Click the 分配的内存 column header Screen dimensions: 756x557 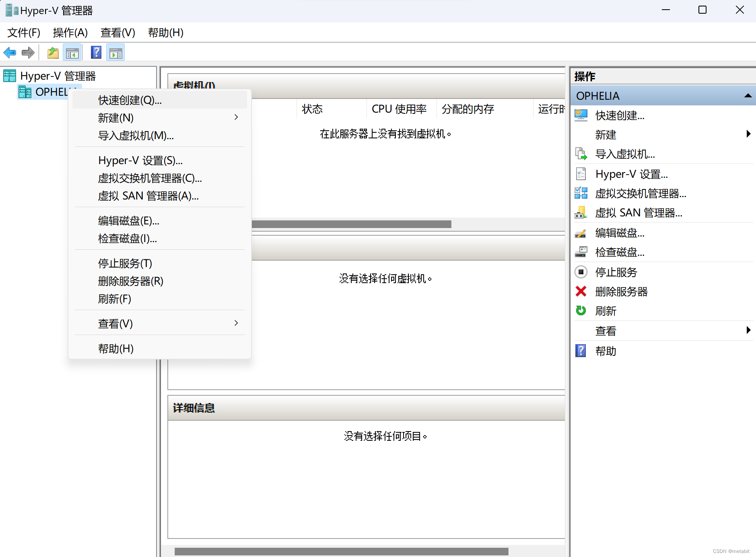pos(484,109)
